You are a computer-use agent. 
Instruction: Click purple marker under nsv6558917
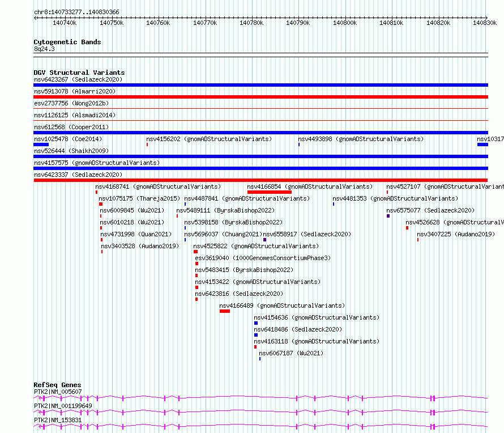click(x=265, y=240)
